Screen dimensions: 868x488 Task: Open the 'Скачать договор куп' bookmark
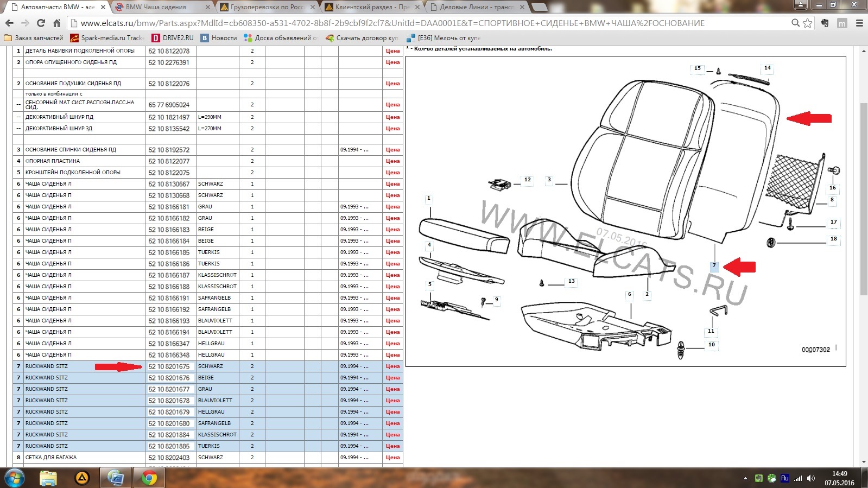pyautogui.click(x=362, y=38)
